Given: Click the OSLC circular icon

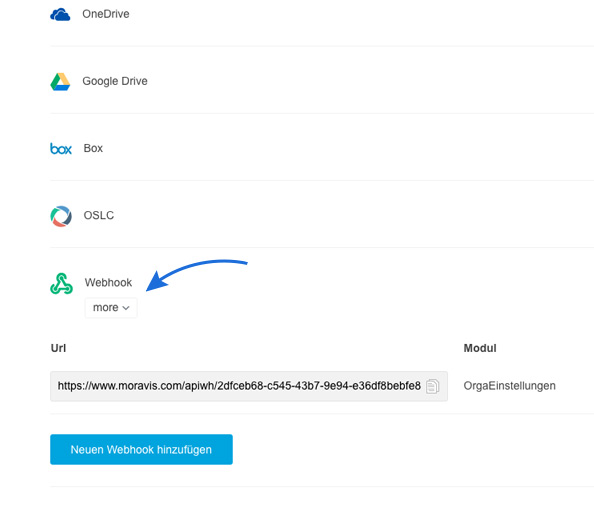Looking at the screenshot, I should (x=61, y=216).
